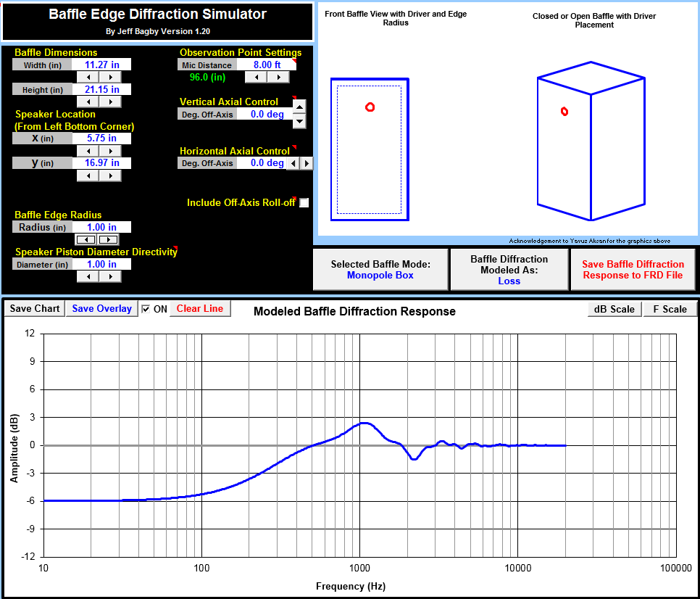700x599 pixels.
Task: Increase speaker Y location arrow
Action: (110, 175)
